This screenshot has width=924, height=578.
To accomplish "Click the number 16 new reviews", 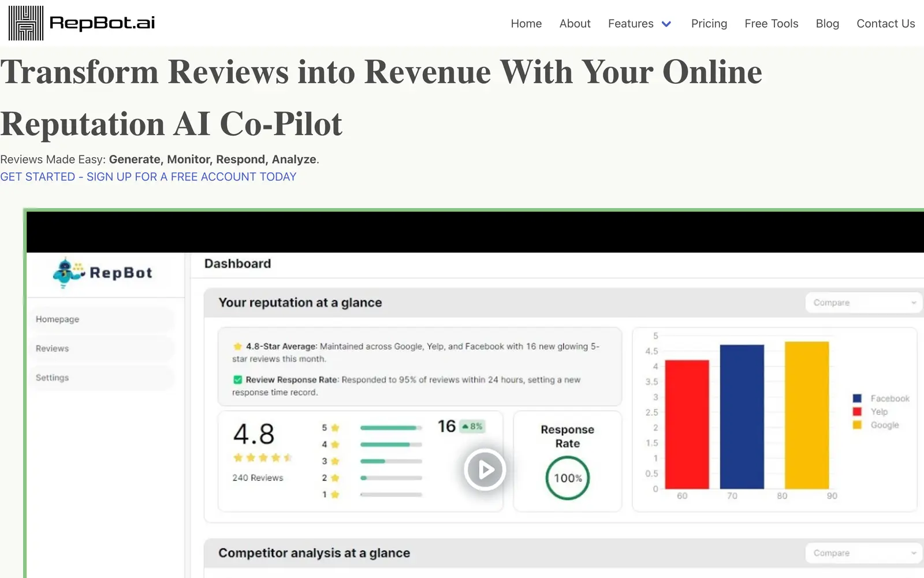I will coord(447,427).
